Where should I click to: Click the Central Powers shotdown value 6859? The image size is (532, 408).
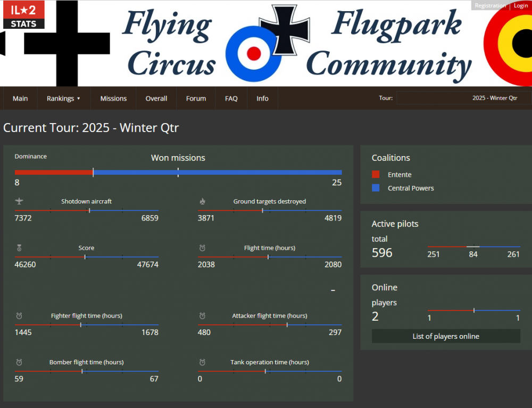pos(150,218)
